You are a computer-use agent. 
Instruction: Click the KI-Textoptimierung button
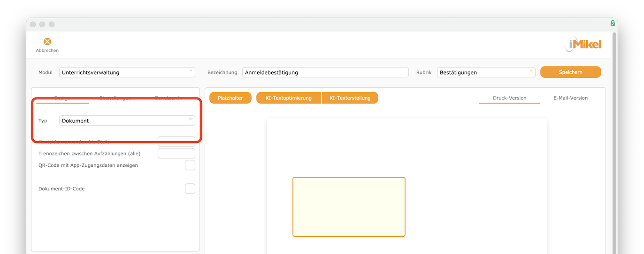coord(289,98)
